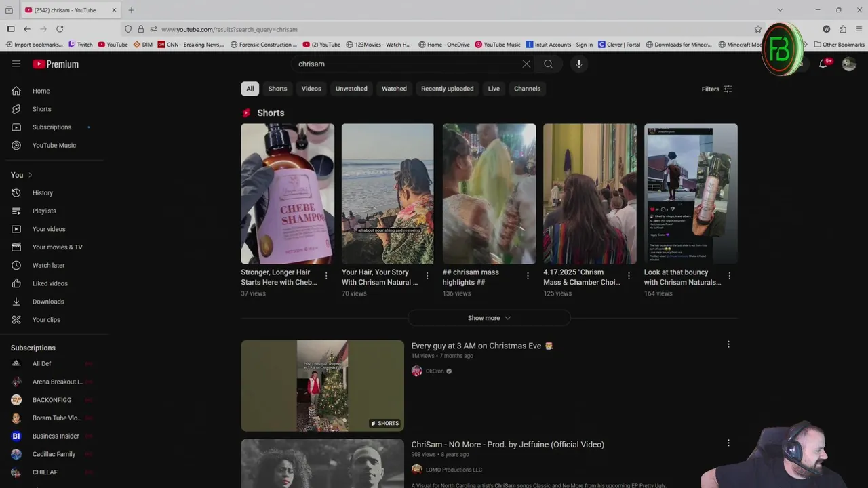Open YouTube Music in sidebar

point(54,145)
